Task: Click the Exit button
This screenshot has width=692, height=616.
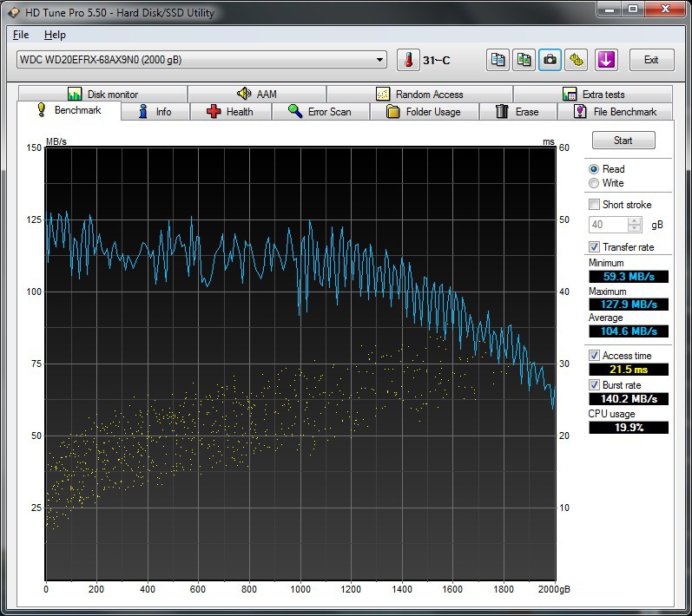Action: pos(651,60)
